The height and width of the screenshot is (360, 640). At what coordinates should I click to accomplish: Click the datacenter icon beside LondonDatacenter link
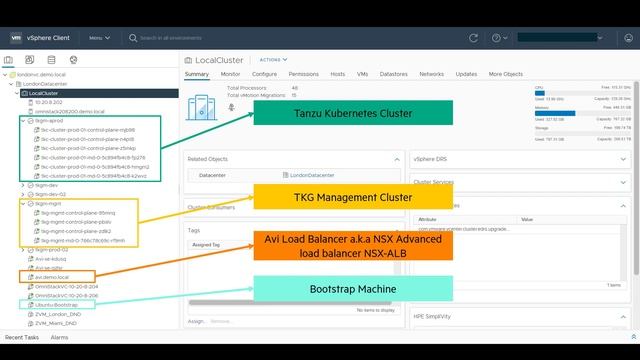(285, 175)
